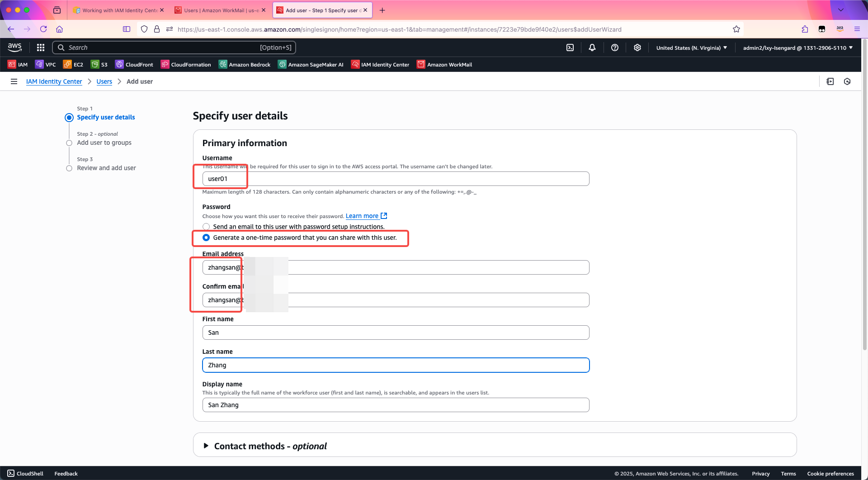This screenshot has width=868, height=480.
Task: Click the Email address input field
Action: [396, 267]
